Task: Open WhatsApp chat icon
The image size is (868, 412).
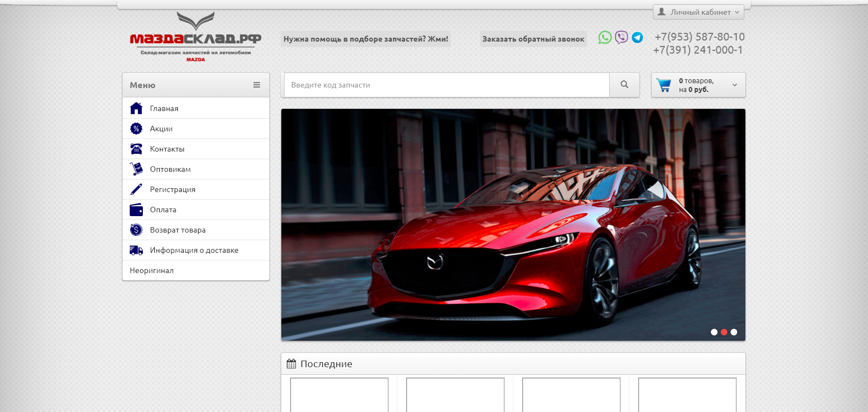Action: point(605,37)
